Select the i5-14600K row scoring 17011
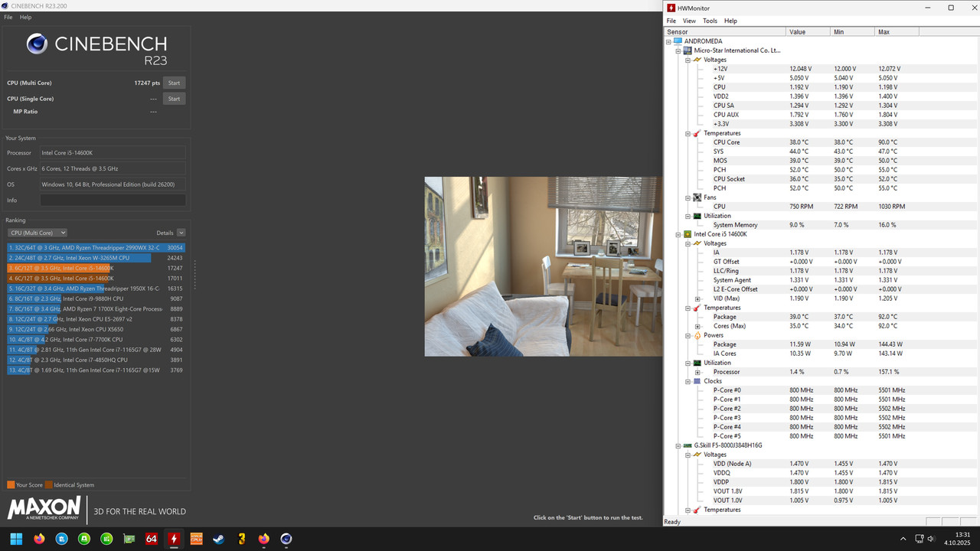 click(96, 279)
